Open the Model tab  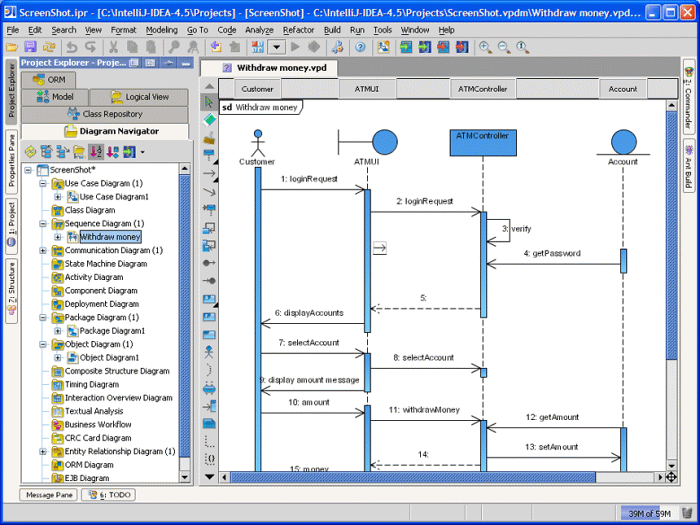click(x=55, y=97)
